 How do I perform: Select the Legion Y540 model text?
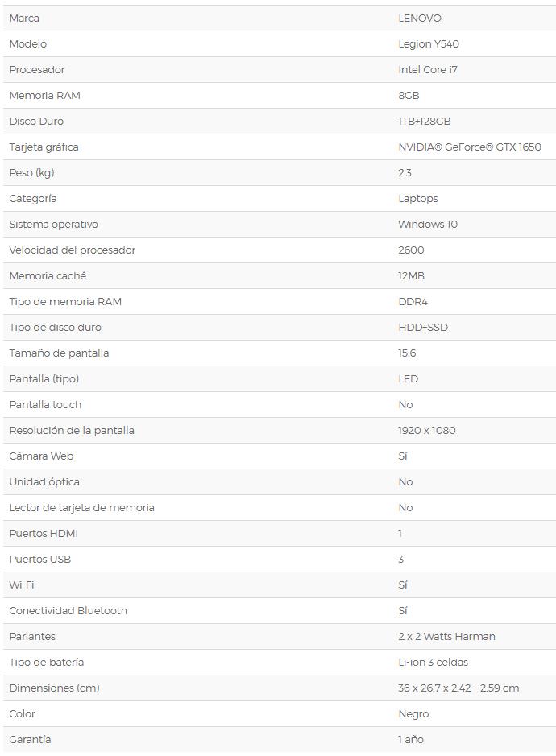(429, 44)
